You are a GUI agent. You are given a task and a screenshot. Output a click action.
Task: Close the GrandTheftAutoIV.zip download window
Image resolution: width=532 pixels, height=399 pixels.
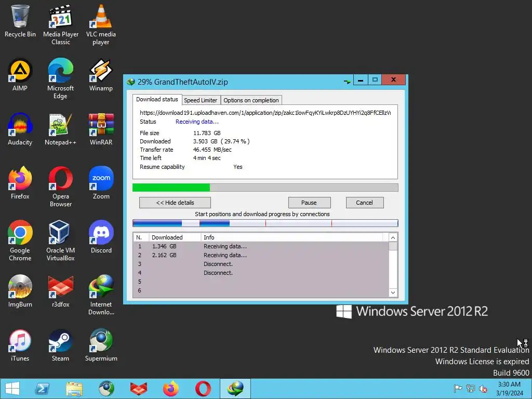click(x=394, y=80)
